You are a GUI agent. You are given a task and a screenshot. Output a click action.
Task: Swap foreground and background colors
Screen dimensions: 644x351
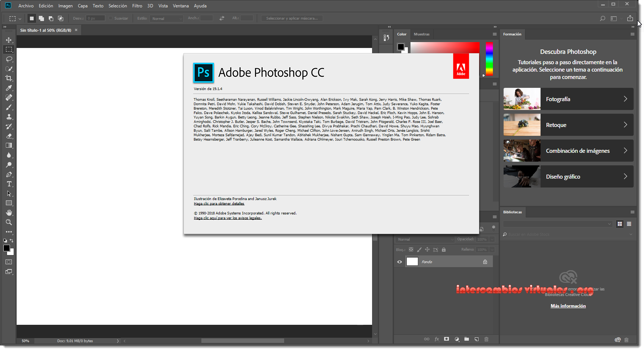click(11, 241)
